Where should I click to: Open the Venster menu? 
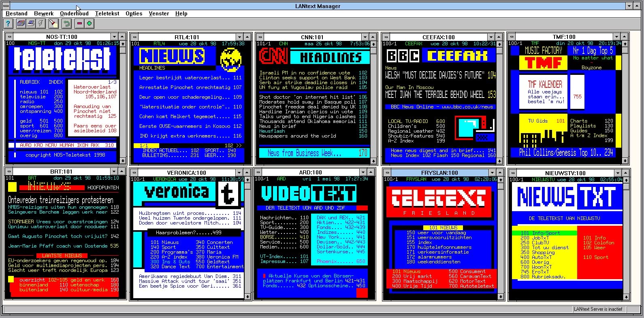pyautogui.click(x=159, y=13)
